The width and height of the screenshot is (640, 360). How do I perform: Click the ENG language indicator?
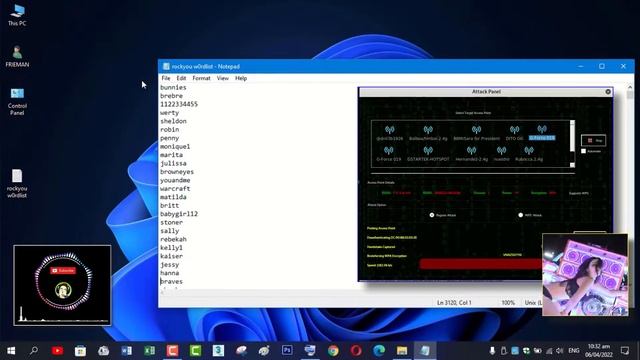coord(574,351)
